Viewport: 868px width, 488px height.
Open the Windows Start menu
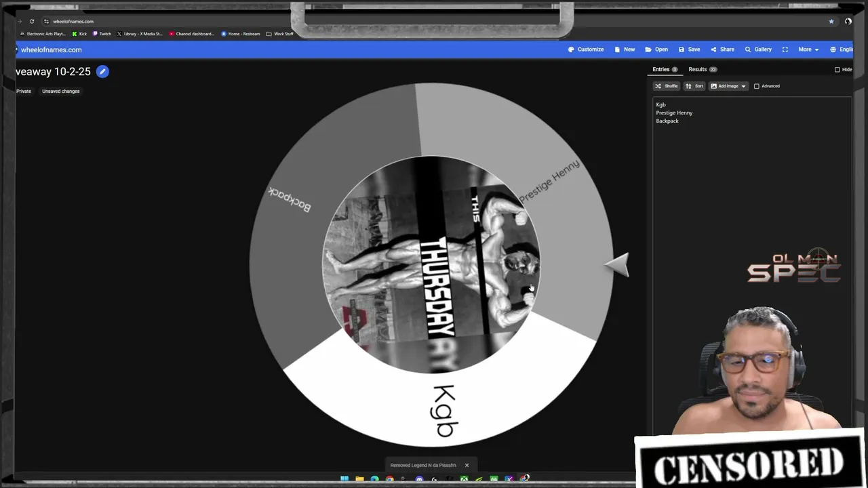344,479
